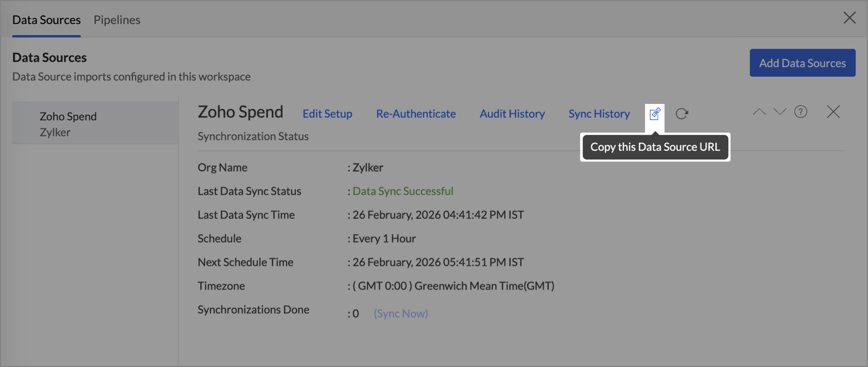
Task: Click the Add Data Sources button
Action: click(802, 63)
